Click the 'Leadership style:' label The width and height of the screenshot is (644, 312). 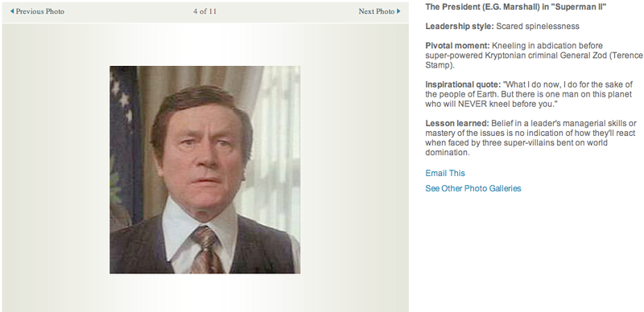pos(460,27)
